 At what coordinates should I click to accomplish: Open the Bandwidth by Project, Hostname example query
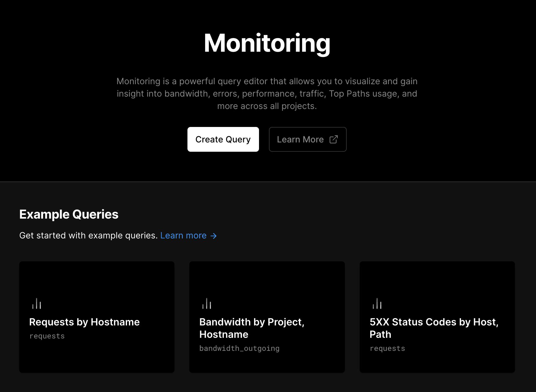pyautogui.click(x=267, y=316)
